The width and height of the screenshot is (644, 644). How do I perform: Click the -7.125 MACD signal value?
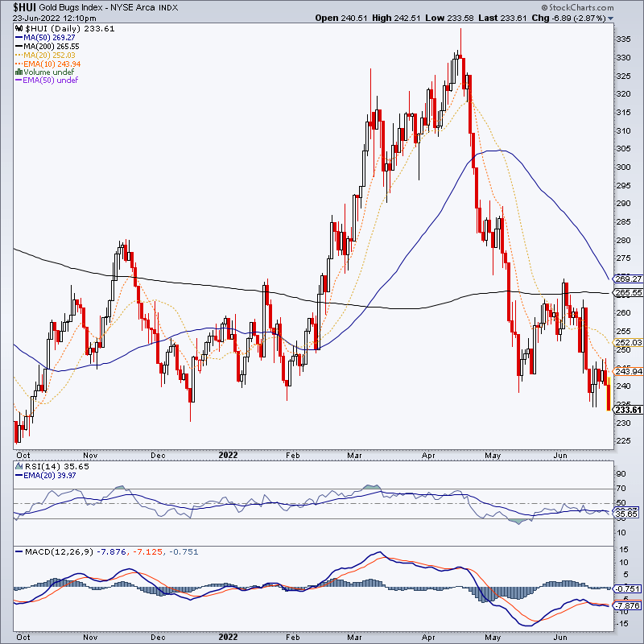pyautogui.click(x=148, y=552)
